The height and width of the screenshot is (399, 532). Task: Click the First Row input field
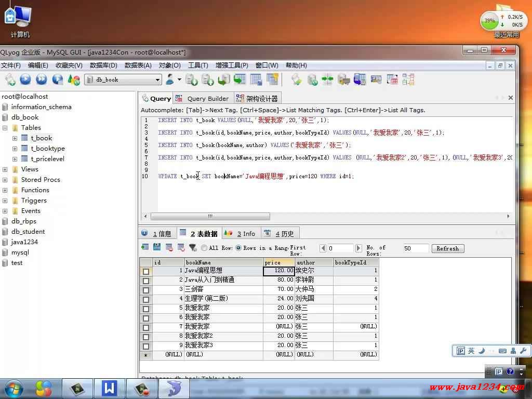click(340, 248)
